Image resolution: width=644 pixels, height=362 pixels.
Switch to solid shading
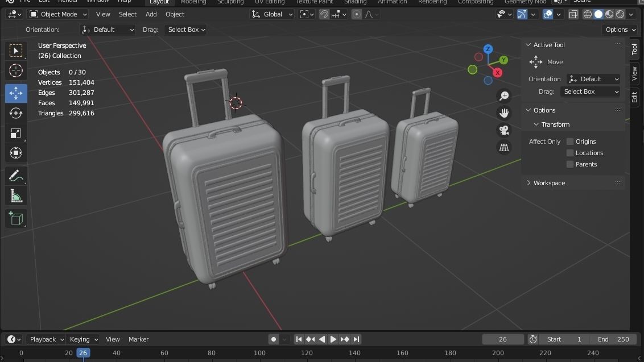click(598, 14)
